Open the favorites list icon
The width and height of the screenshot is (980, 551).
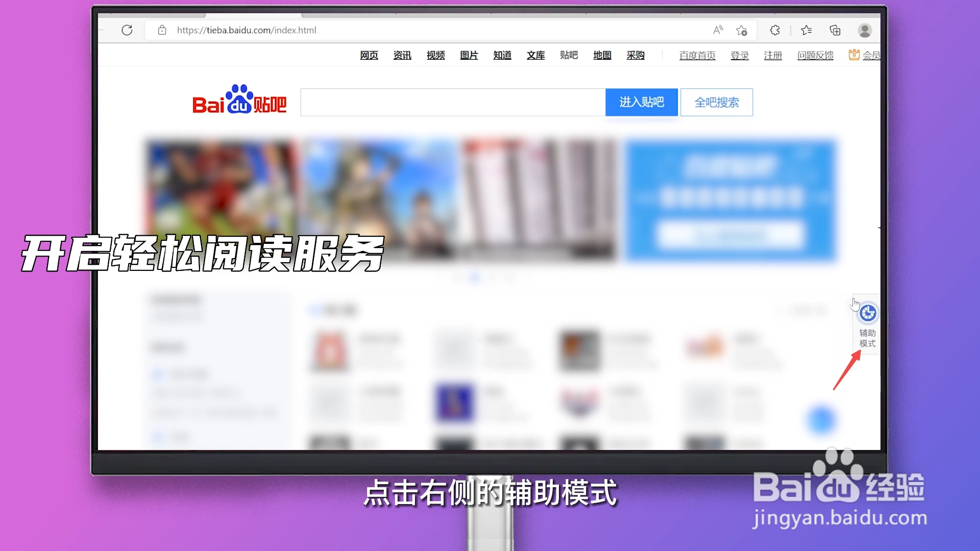click(806, 30)
